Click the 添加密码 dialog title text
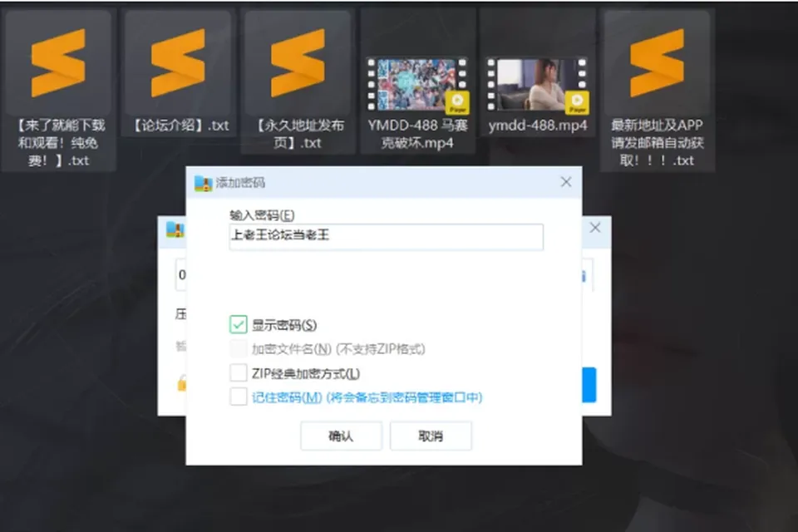The width and height of the screenshot is (798, 532). click(241, 183)
